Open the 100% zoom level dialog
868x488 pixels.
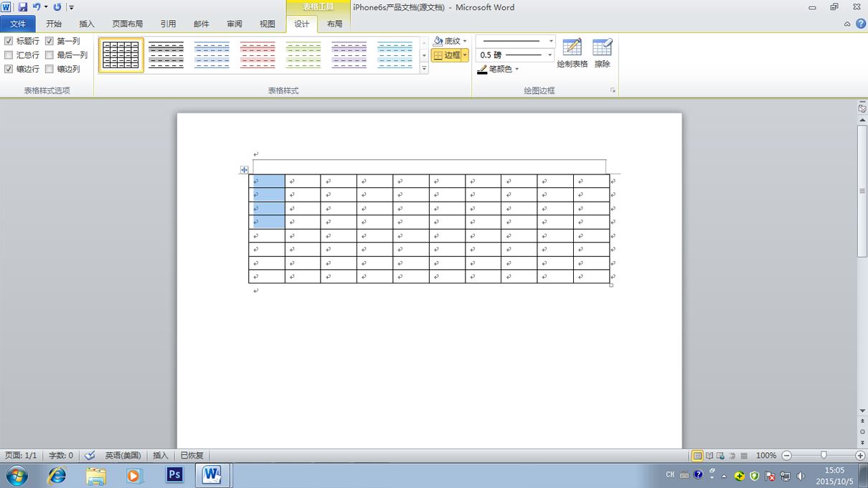pos(766,456)
